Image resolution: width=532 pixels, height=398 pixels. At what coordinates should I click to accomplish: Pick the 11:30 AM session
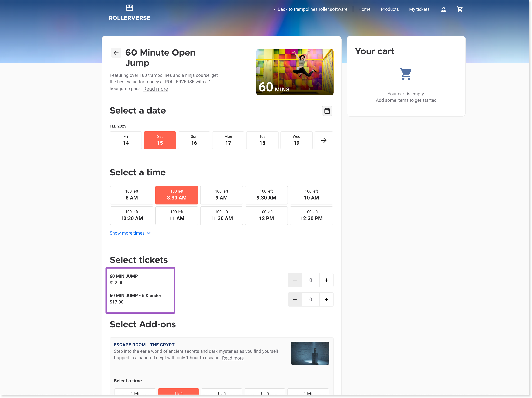point(221,216)
